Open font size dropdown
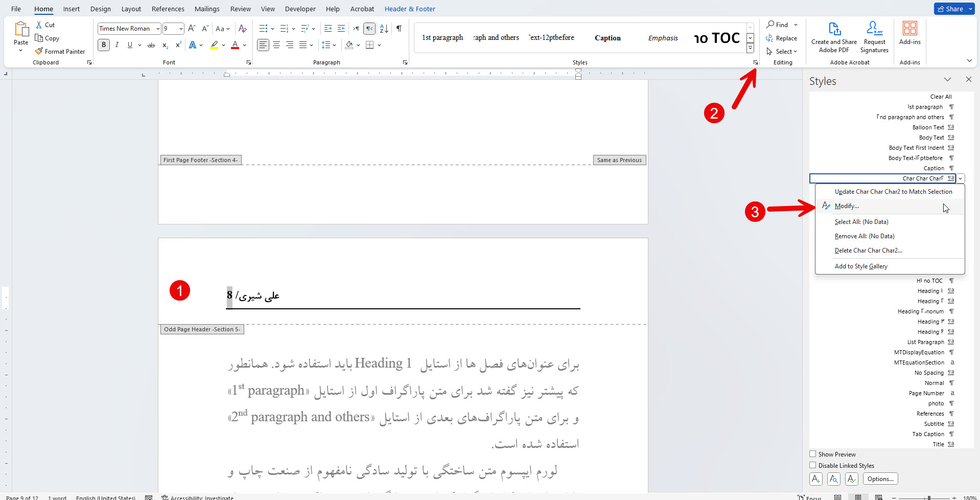This screenshot has width=980, height=500. click(x=181, y=29)
